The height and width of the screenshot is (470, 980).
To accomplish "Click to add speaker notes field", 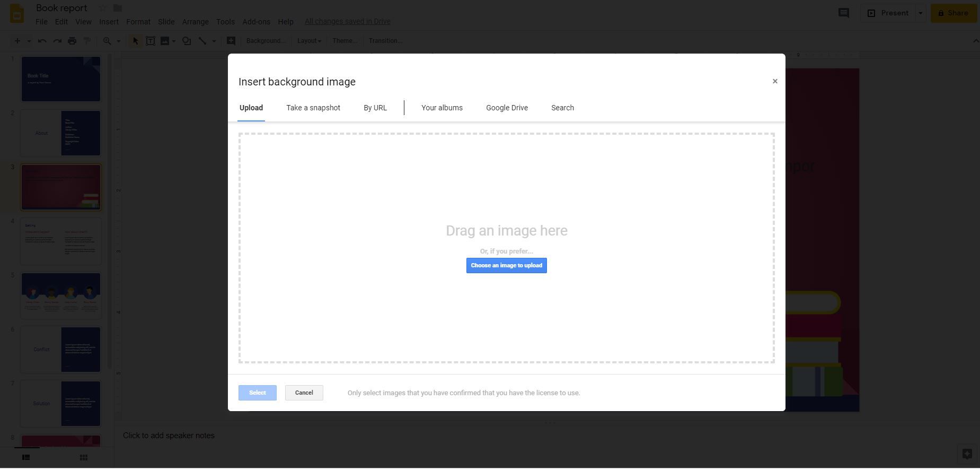I will [169, 436].
